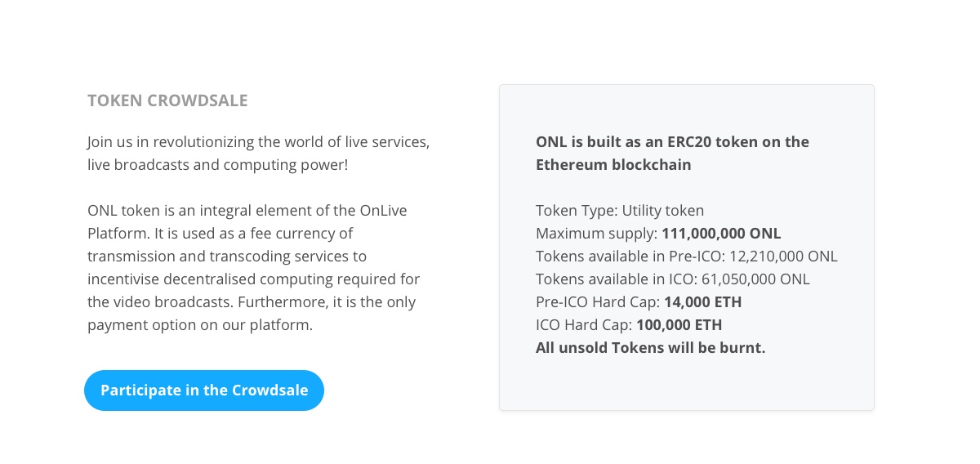The image size is (980, 464).
Task: Click the 'Platform. It is used as a fee currency' line
Action: pyautogui.click(x=220, y=233)
